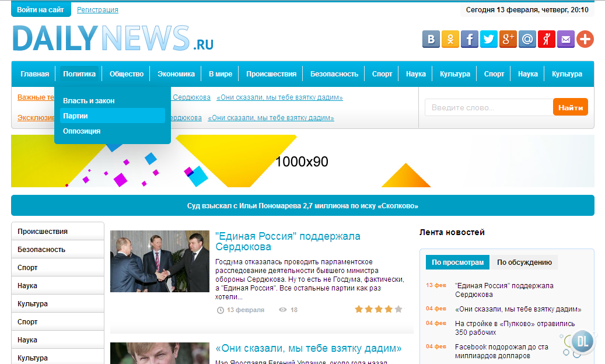
Task: Click the DL bubble logo icon
Action: (581, 341)
